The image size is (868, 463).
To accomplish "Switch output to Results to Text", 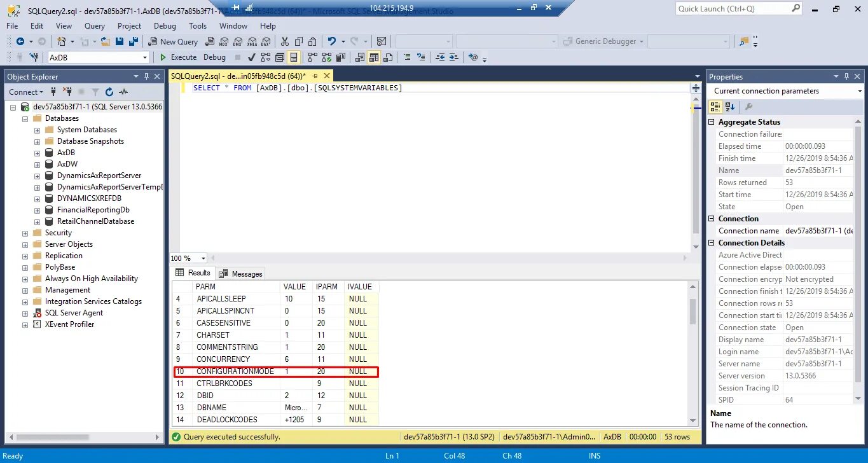I will pos(360,57).
